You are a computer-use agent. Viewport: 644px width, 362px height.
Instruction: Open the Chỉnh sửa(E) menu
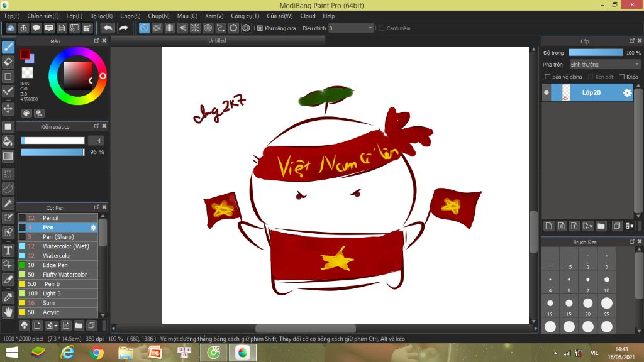click(x=43, y=16)
